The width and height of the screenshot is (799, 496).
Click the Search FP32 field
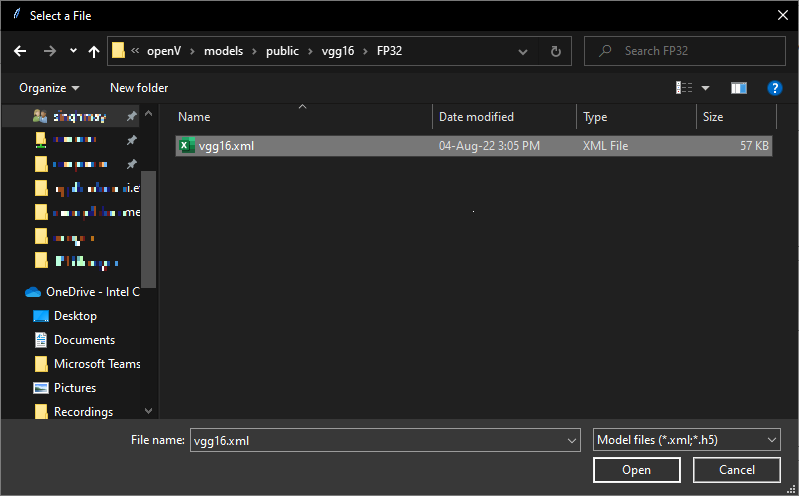click(x=685, y=51)
